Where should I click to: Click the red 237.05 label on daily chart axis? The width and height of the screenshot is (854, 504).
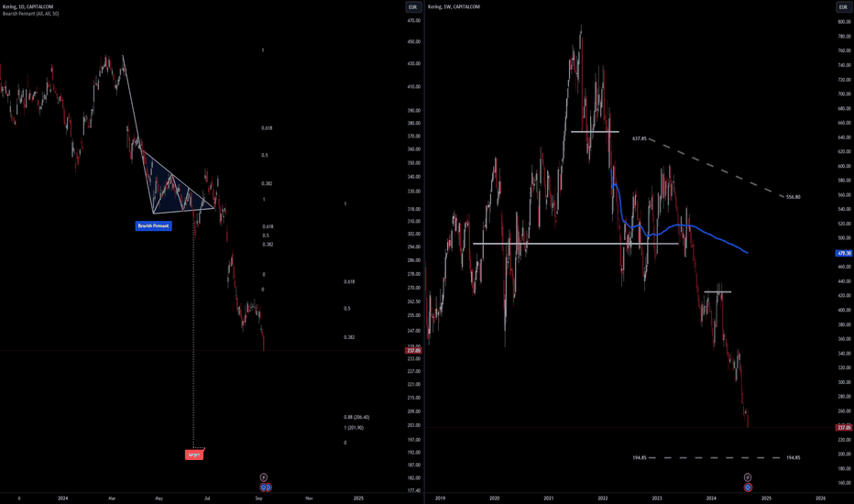(x=413, y=351)
